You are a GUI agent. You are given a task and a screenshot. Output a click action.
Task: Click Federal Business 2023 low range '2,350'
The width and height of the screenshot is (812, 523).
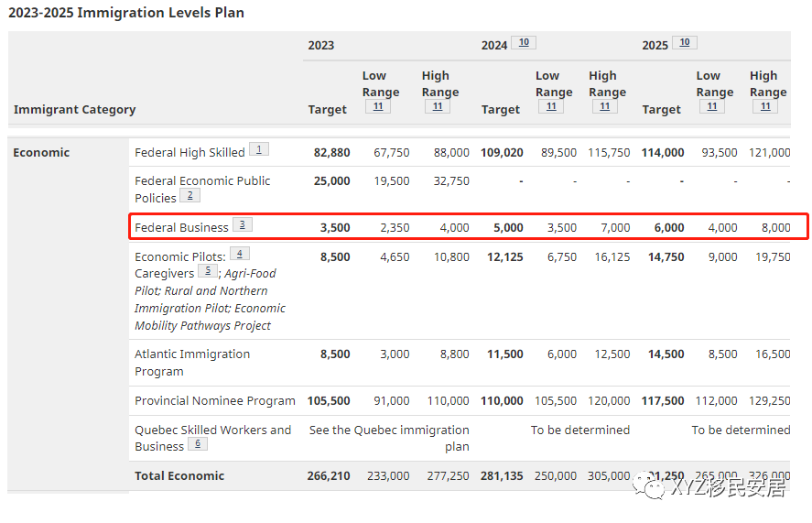tap(395, 228)
